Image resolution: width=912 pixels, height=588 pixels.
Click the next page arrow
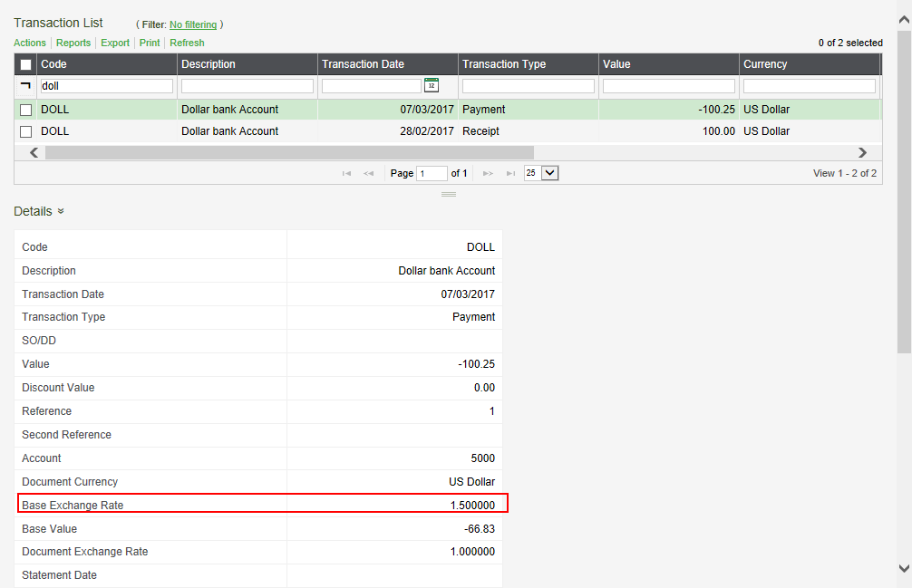(489, 173)
